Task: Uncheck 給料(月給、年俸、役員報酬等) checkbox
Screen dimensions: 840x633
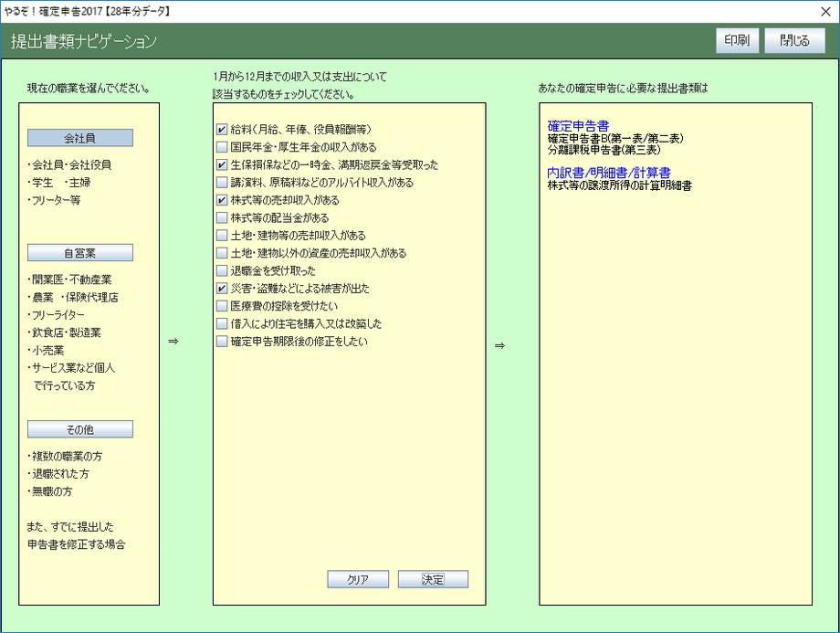Action: [222, 129]
